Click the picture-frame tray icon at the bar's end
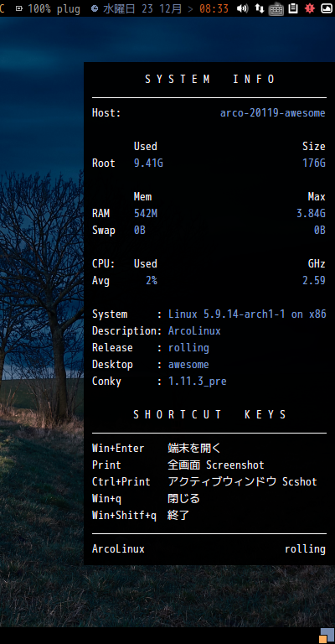The image size is (335, 644). [x=327, y=8]
